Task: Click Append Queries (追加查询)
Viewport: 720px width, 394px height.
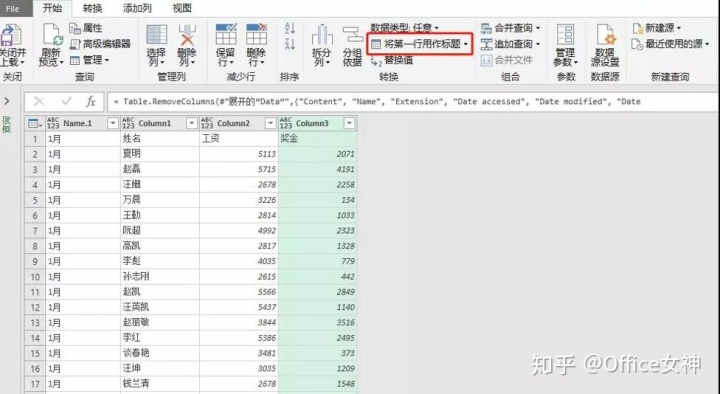Action: 510,44
